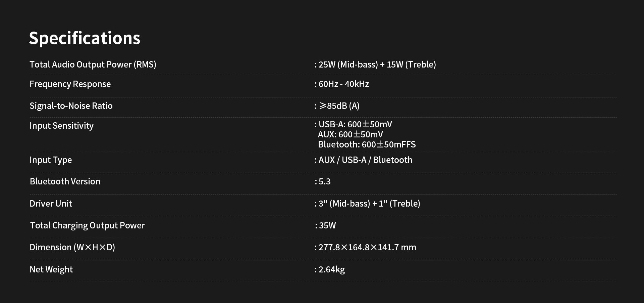This screenshot has width=644, height=303.
Task: Select the 277.8×164.8×141.7 mm value
Action: pos(367,247)
